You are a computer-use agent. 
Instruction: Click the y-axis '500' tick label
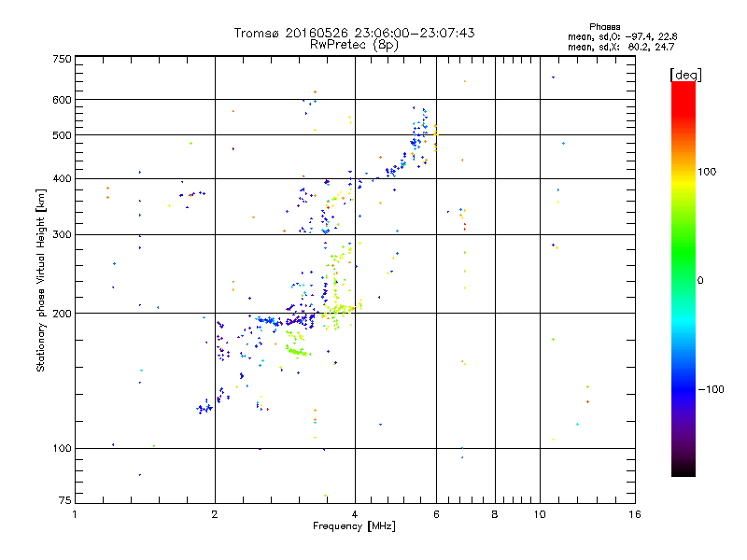click(62, 135)
